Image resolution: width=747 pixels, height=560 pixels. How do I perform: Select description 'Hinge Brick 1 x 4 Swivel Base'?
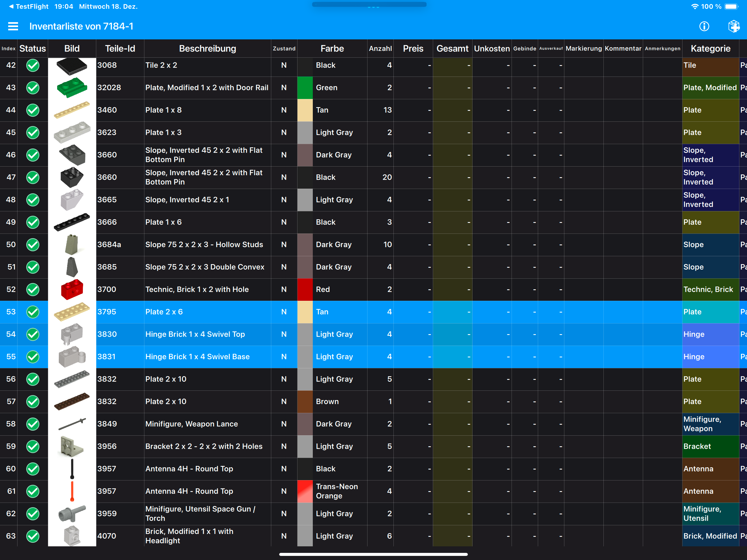(x=198, y=357)
